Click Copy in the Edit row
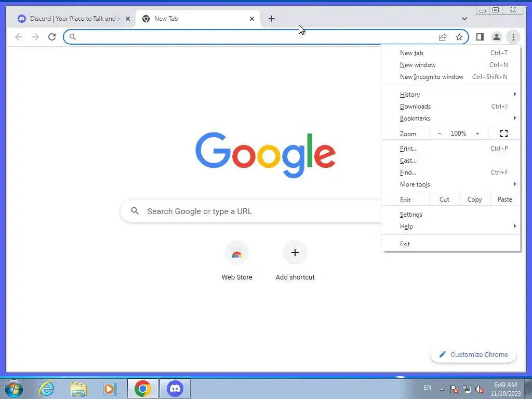Image resolution: width=532 pixels, height=399 pixels. [475, 199]
